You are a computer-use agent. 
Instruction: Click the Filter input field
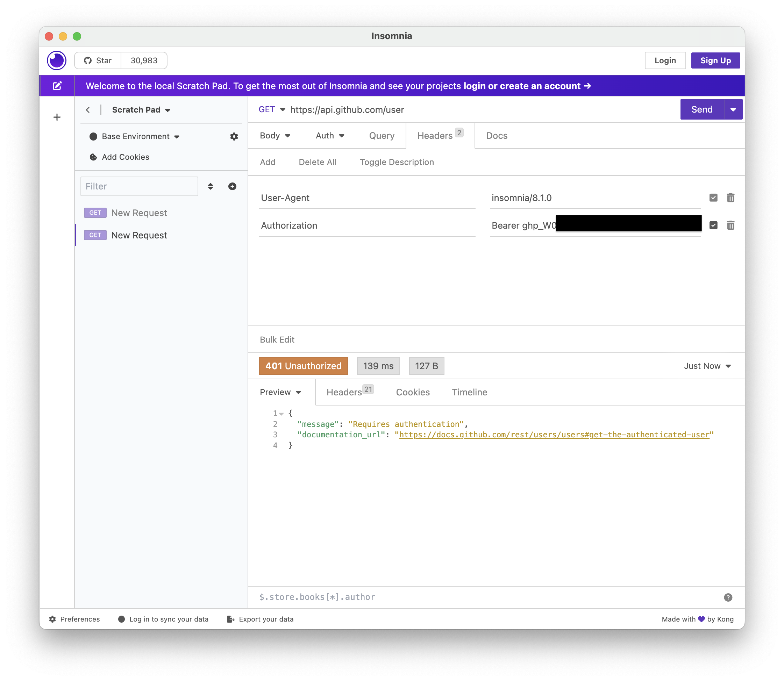click(139, 186)
